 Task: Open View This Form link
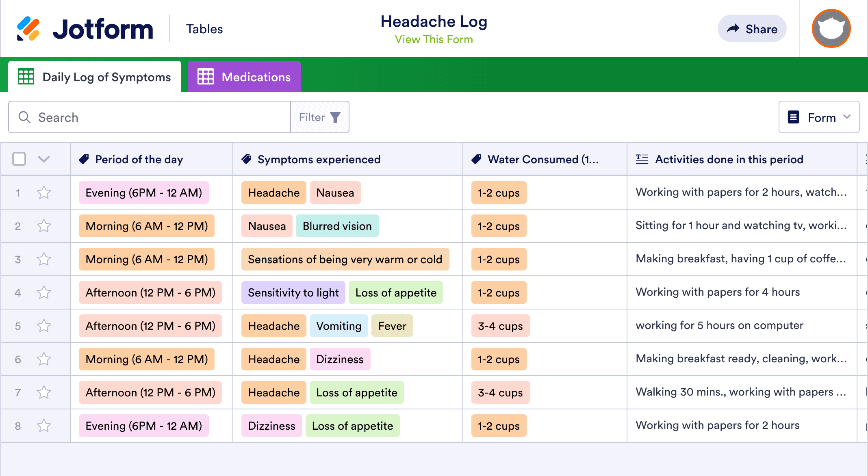(434, 39)
